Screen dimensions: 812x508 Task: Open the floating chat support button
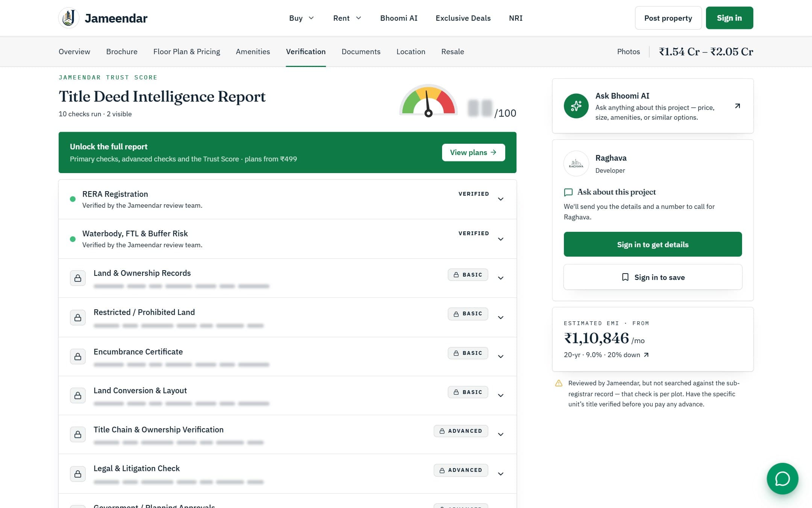(782, 479)
